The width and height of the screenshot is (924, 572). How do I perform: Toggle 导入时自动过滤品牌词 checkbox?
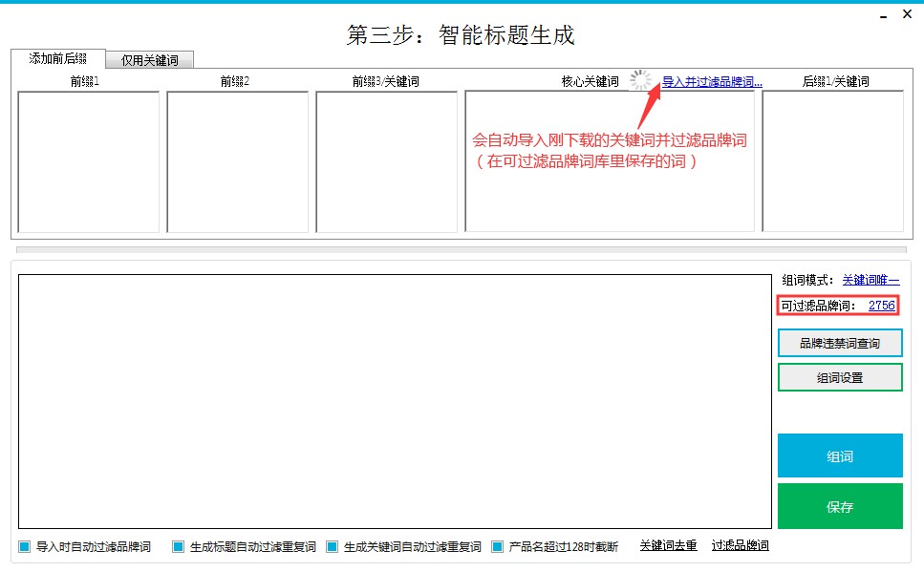pyautogui.click(x=25, y=547)
